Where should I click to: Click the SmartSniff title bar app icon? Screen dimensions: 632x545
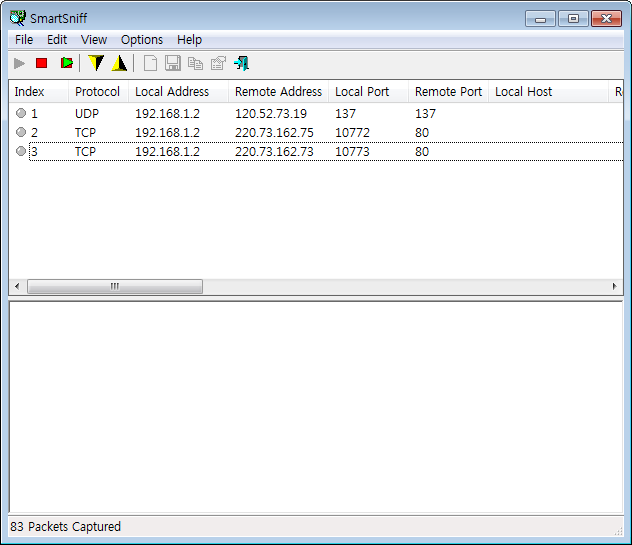pyautogui.click(x=18, y=18)
